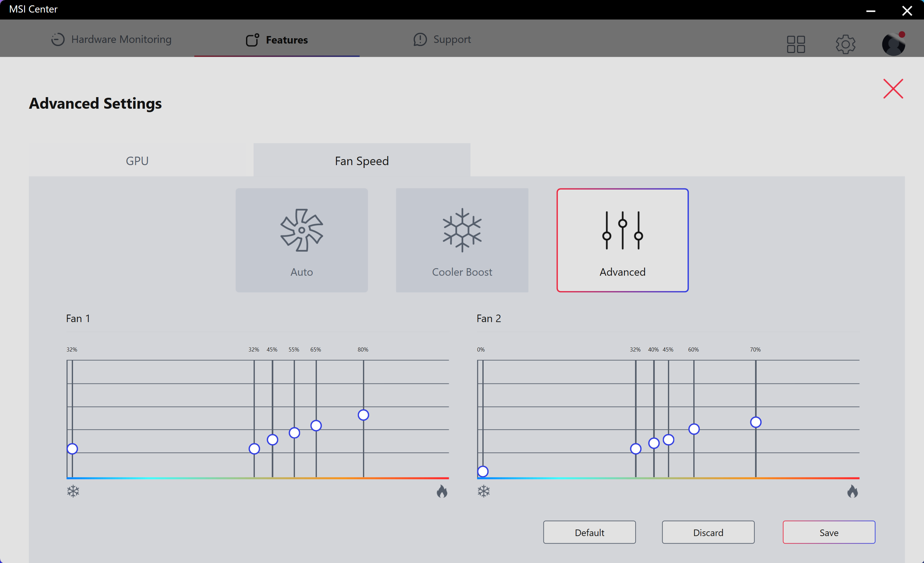Click the sliders icon on Advanced card
Viewport: 924px width, 563px height.
point(622,230)
